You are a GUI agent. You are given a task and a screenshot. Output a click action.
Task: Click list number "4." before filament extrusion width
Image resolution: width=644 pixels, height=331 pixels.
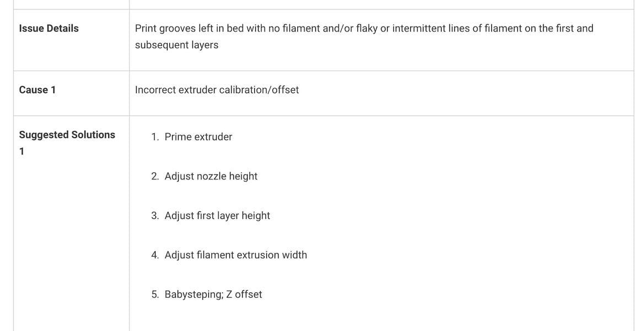click(155, 255)
